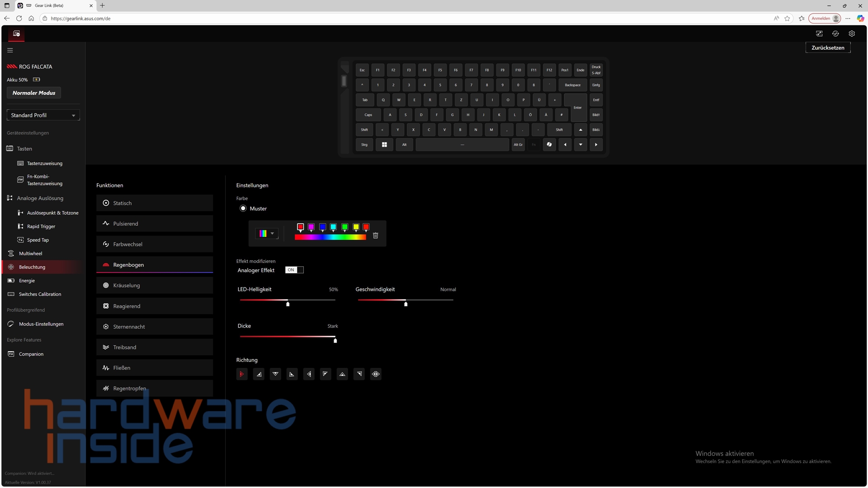
Task: Click the LED-Helligkeit slider track
Action: [x=312, y=300]
